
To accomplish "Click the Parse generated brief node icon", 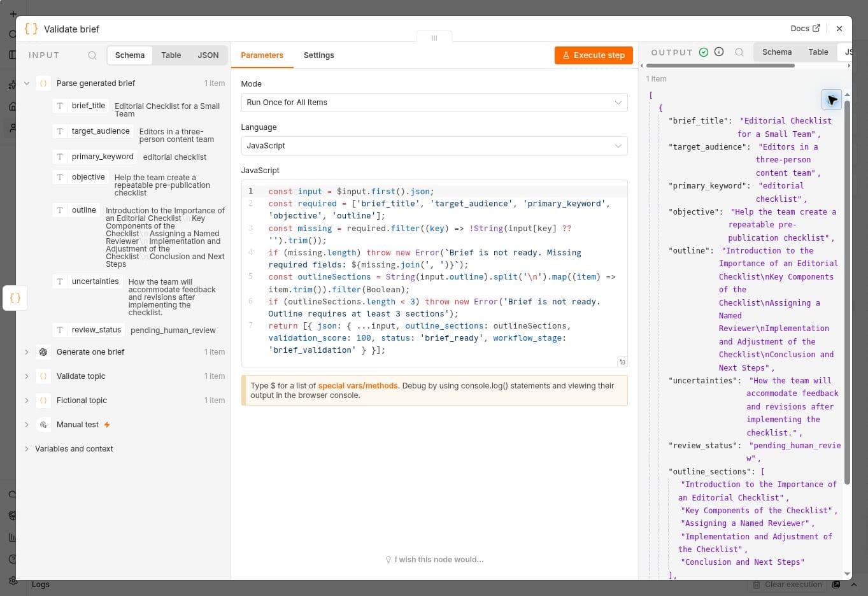I will (x=43, y=83).
